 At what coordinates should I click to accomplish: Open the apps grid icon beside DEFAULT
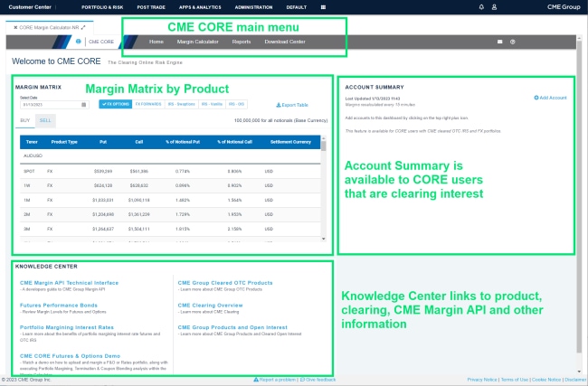point(324,6)
